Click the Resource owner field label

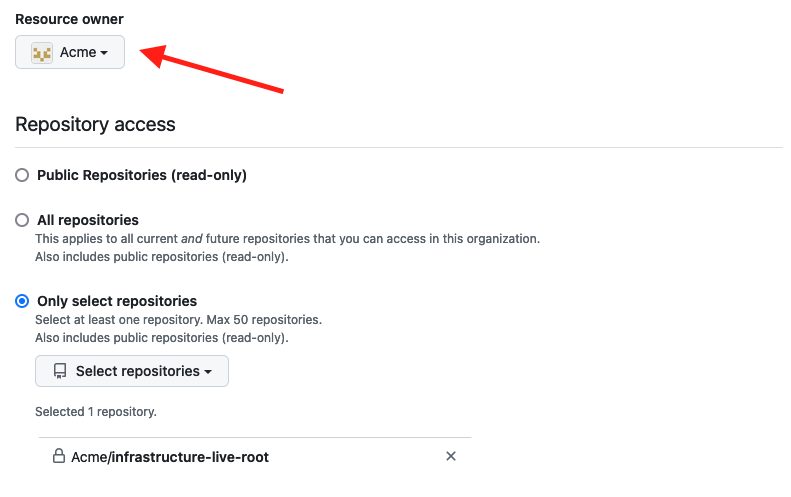pyautogui.click(x=69, y=19)
